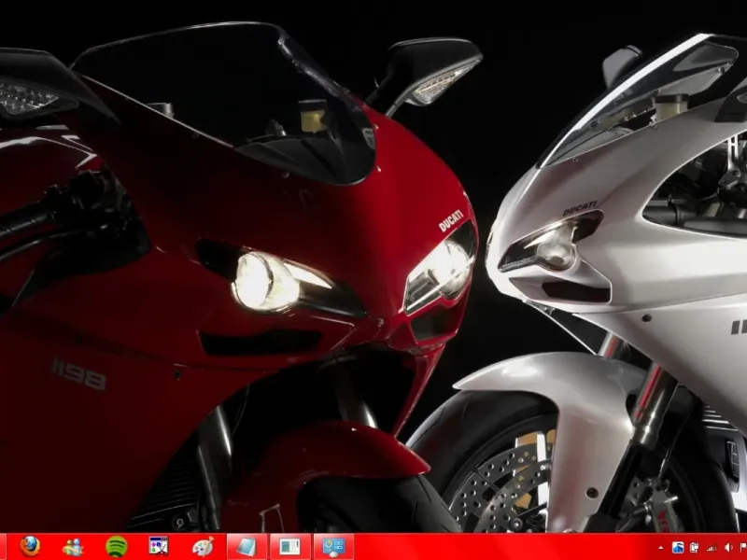Check the battery power tray icon

pyautogui.click(x=695, y=547)
